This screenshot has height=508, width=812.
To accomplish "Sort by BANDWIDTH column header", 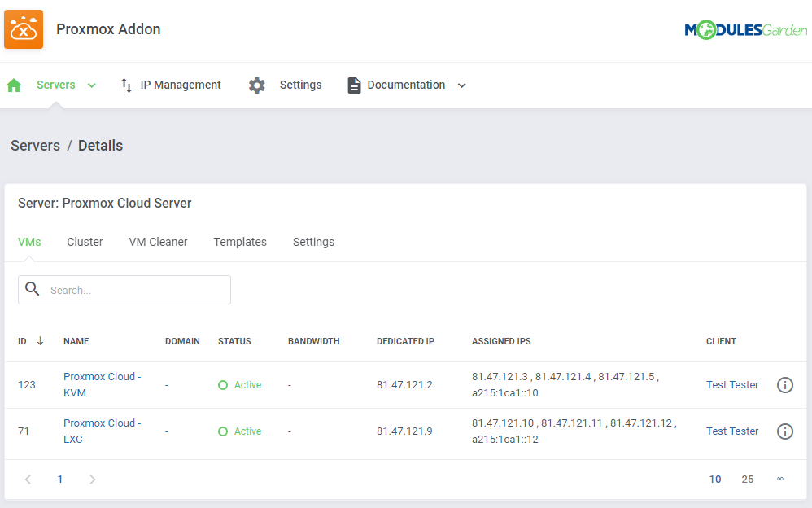I will 314,341.
